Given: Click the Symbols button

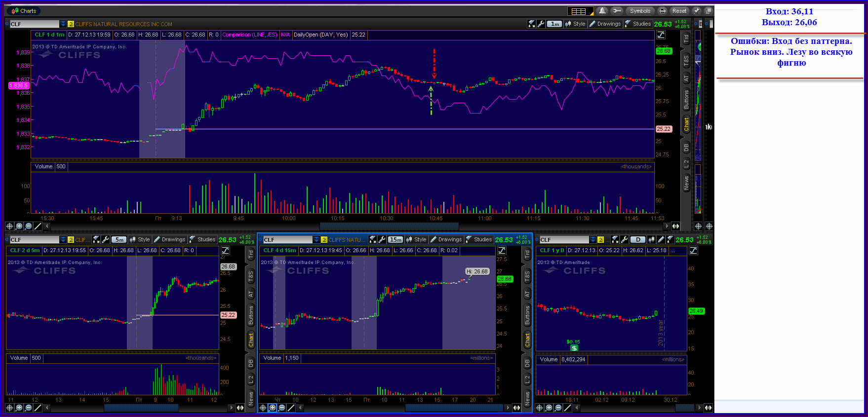Looking at the screenshot, I should coord(640,11).
